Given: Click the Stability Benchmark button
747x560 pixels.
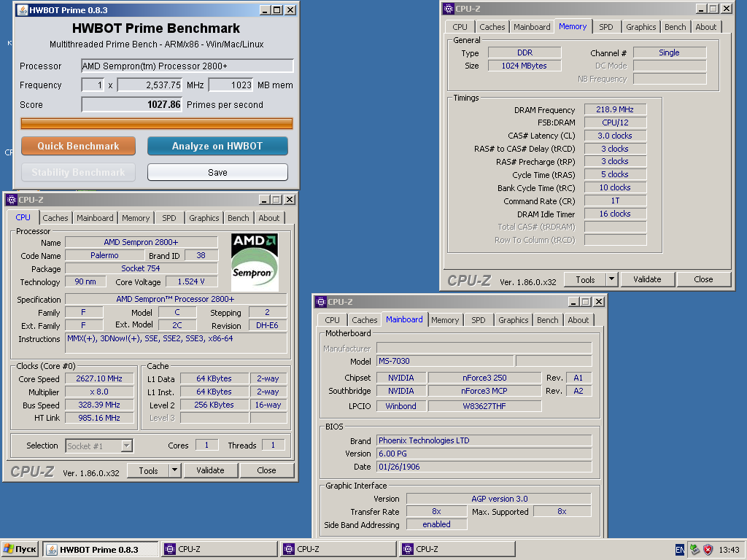Looking at the screenshot, I should coord(78,172).
